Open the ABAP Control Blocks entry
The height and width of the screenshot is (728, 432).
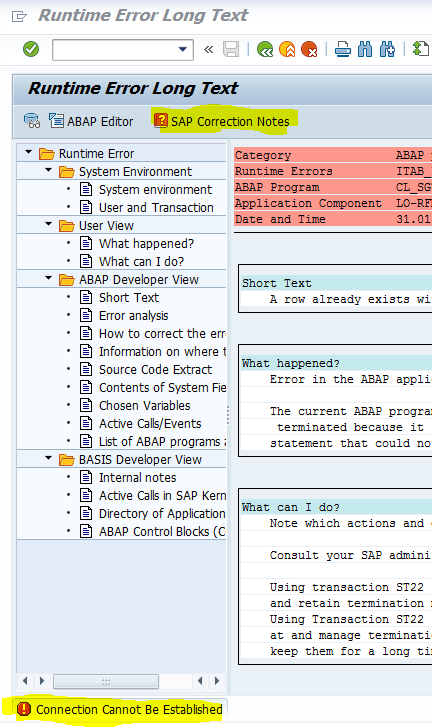[x=162, y=532]
